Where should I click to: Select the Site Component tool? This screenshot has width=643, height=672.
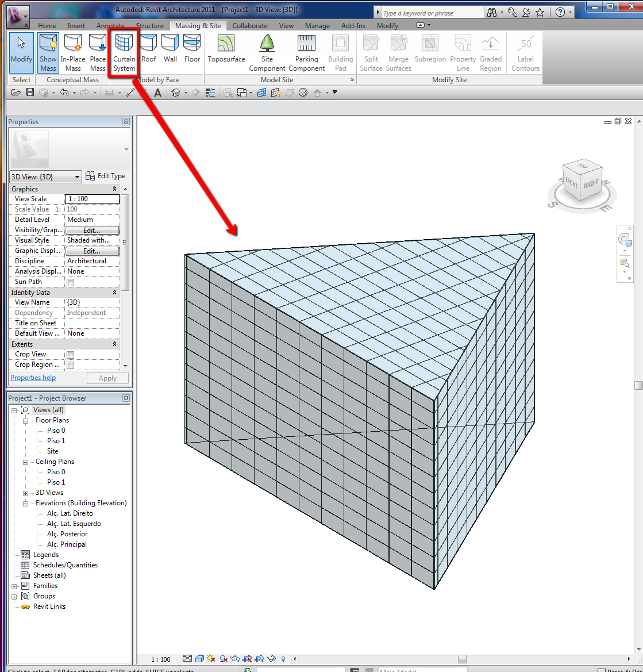coord(267,52)
